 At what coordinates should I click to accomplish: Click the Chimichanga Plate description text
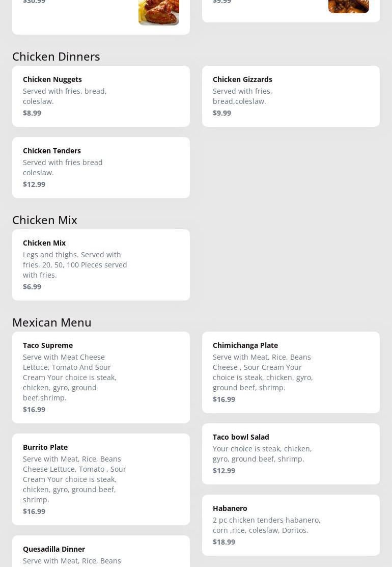pos(263,372)
